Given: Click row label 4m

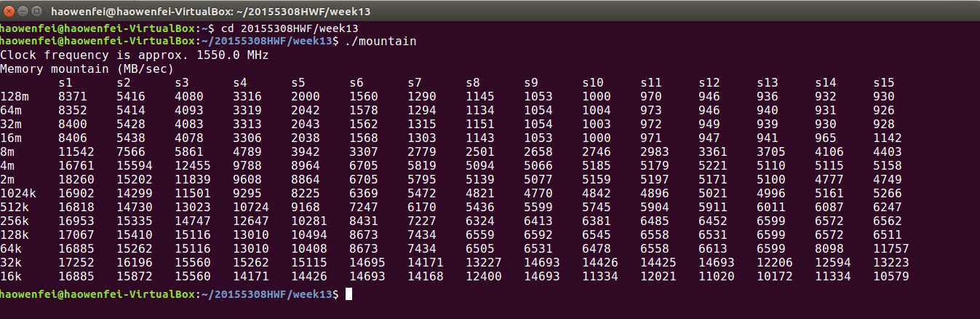Looking at the screenshot, I should pos(7,166).
